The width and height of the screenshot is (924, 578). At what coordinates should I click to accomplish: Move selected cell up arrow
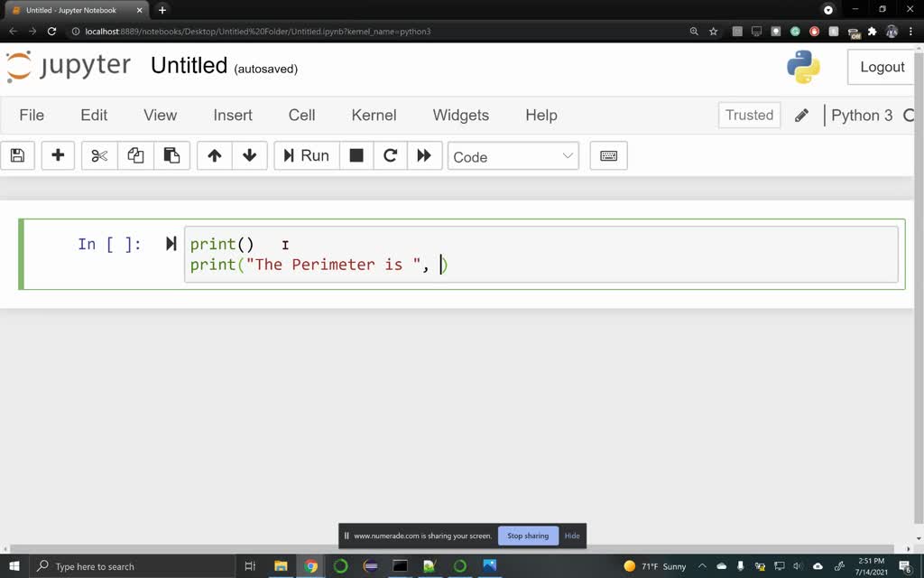click(215, 155)
